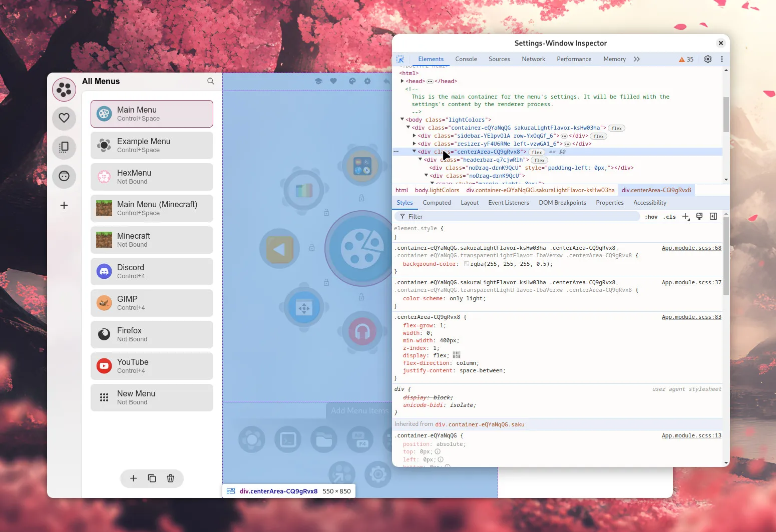Open the Computed styles tab
The image size is (776, 532).
[437, 203]
